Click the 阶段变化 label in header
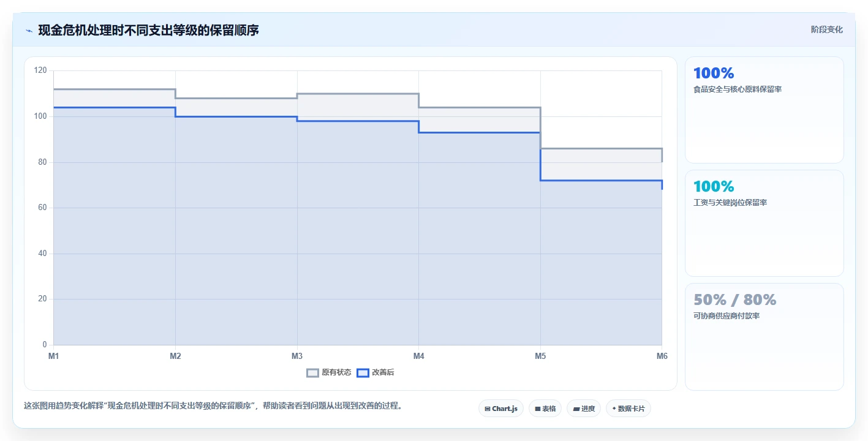This screenshot has width=868, height=441. (826, 29)
